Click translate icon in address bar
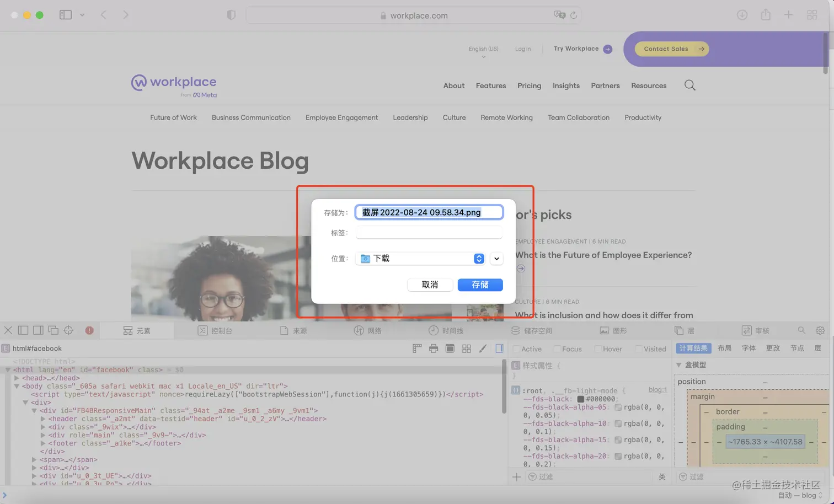834x504 pixels. (560, 15)
